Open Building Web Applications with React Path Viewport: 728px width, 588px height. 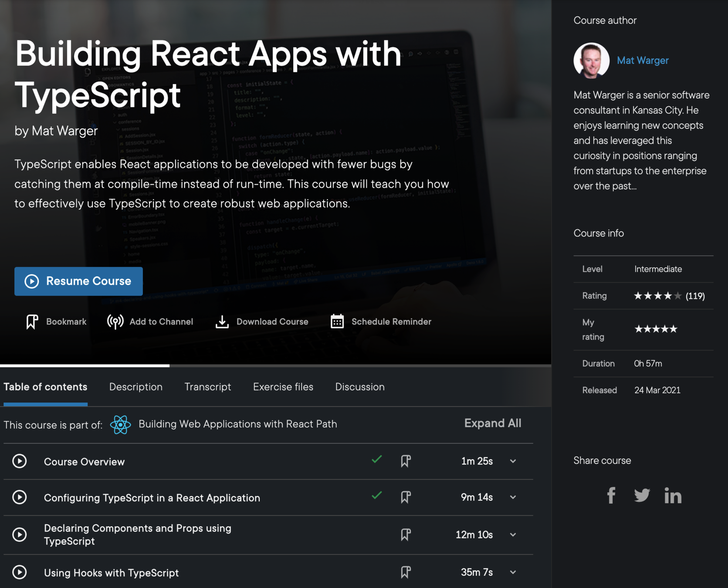click(x=238, y=424)
